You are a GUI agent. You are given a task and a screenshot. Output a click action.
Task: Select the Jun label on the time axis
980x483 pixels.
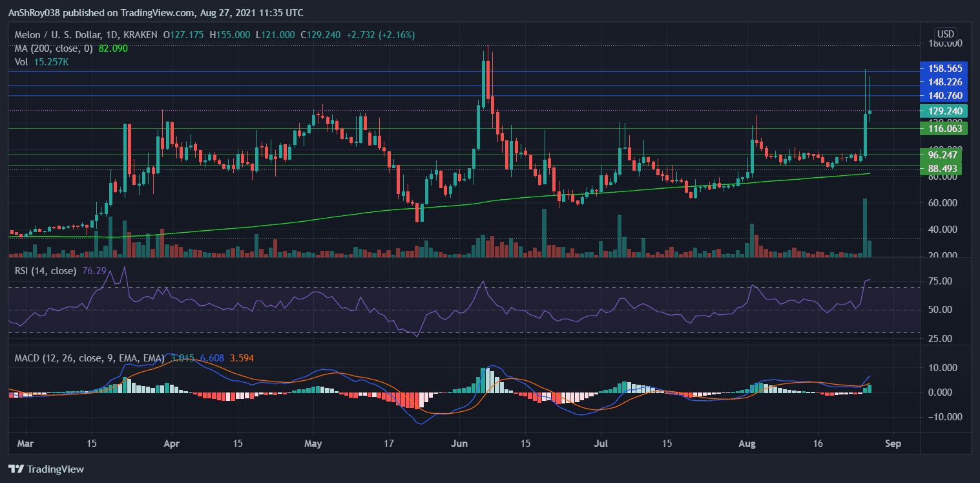click(x=459, y=445)
